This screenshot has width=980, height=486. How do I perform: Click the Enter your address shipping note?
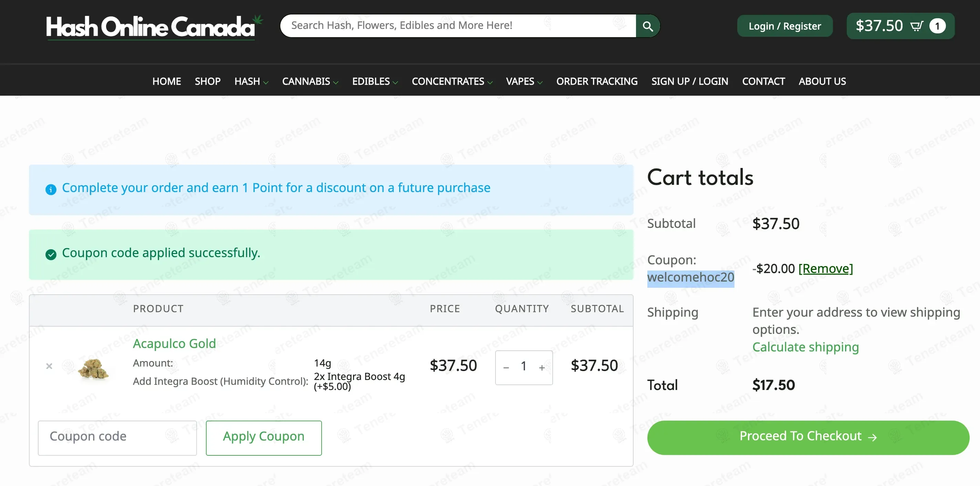point(856,320)
